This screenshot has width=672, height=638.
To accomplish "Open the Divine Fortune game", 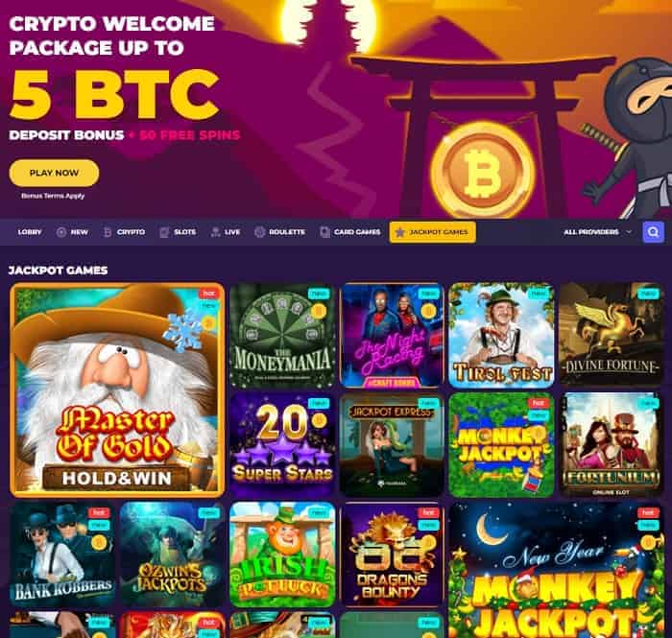I will (x=611, y=335).
